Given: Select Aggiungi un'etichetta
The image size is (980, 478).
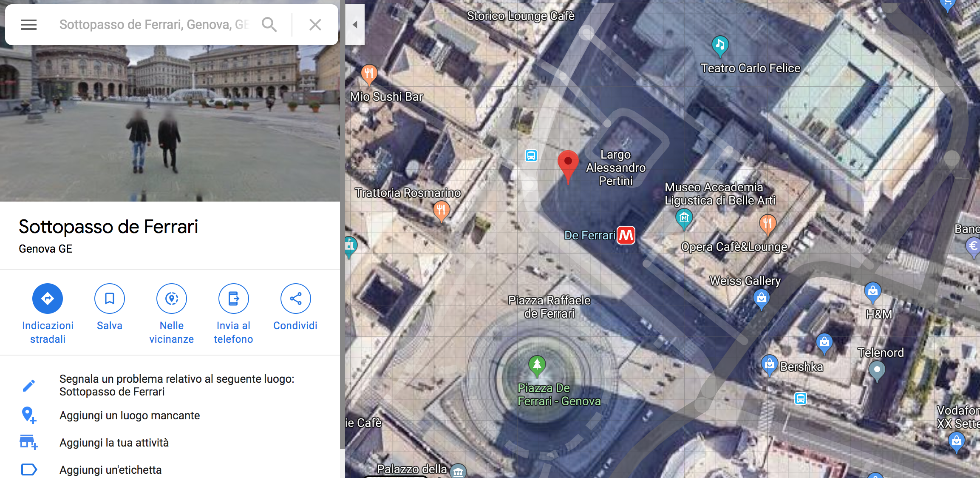Looking at the screenshot, I should [170, 470].
